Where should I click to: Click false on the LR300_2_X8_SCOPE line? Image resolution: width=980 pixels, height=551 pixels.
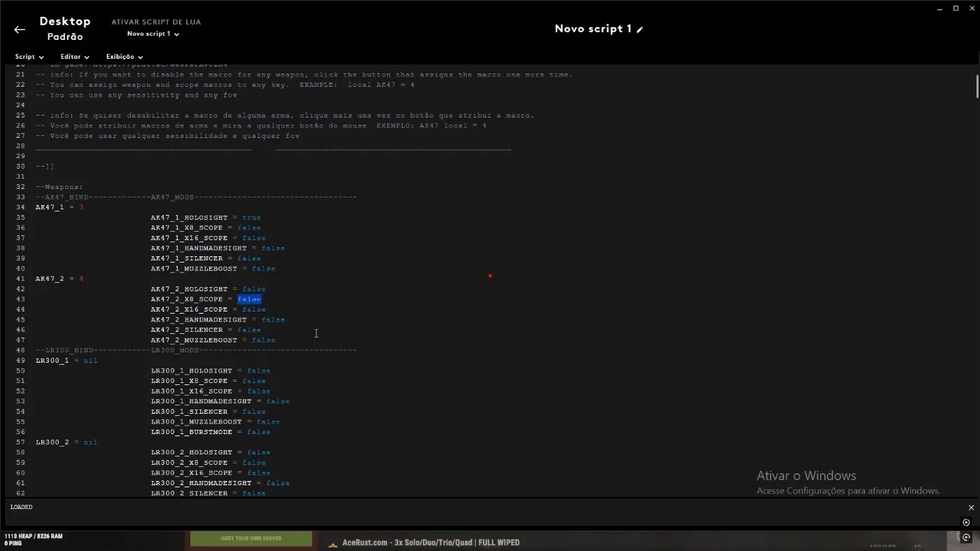pyautogui.click(x=254, y=463)
